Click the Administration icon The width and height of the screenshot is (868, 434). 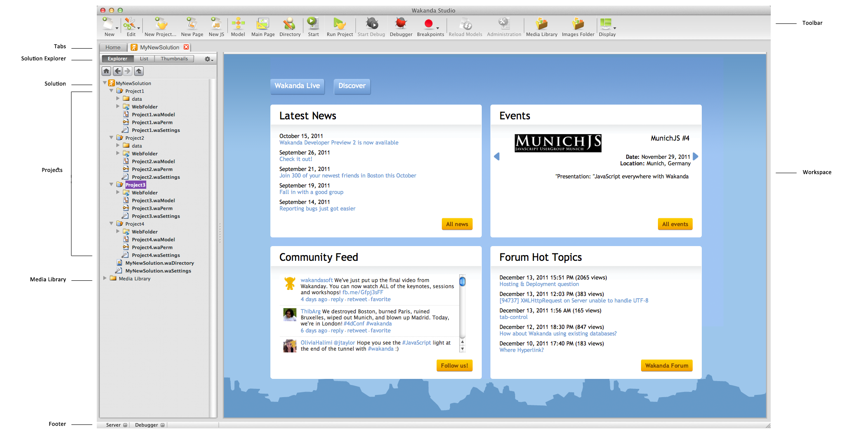pos(503,23)
